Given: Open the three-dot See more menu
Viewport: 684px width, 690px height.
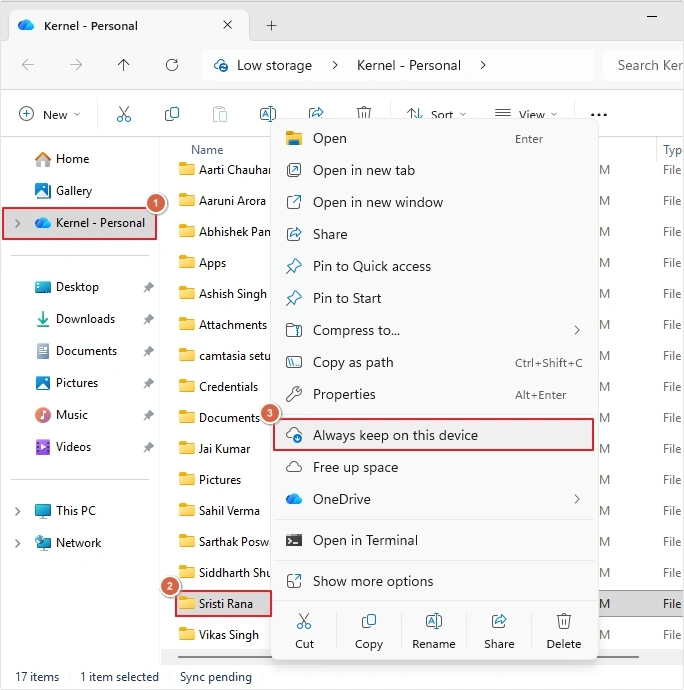Looking at the screenshot, I should pos(599,114).
